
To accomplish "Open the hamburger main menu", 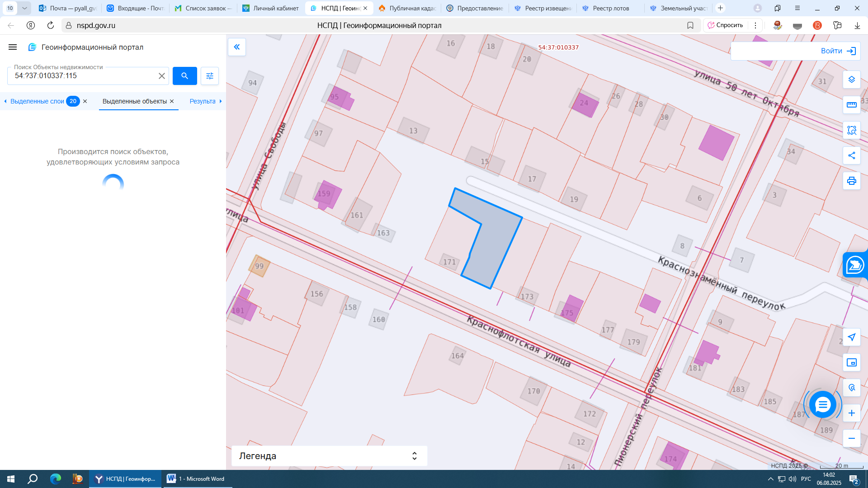I will (13, 47).
